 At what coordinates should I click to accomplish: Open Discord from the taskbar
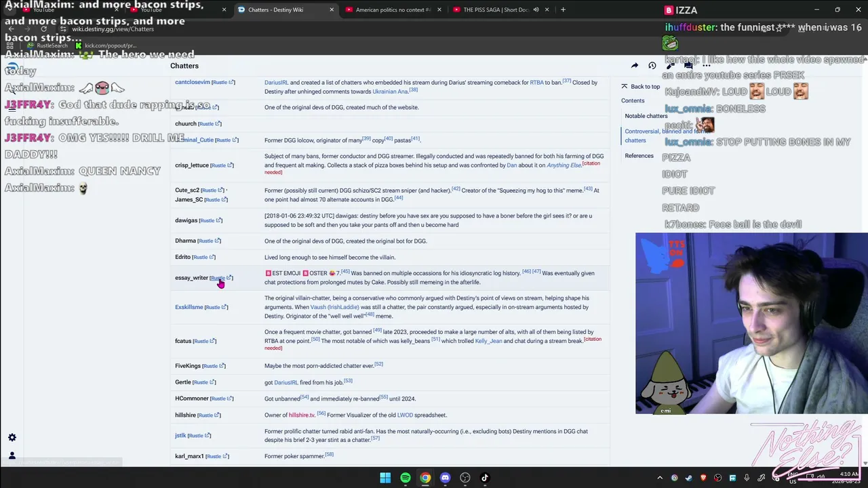pyautogui.click(x=445, y=478)
